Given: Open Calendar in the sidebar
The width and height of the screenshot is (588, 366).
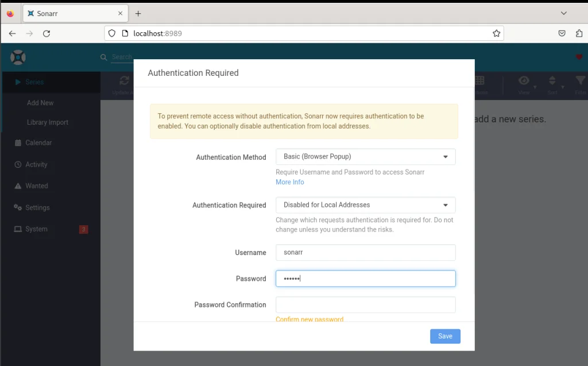Looking at the screenshot, I should coord(38,142).
